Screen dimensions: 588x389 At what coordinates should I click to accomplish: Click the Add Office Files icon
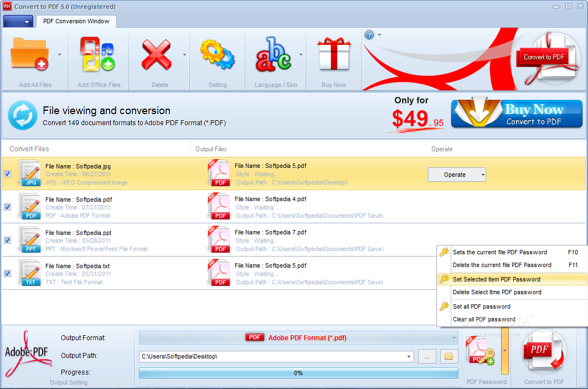pyautogui.click(x=97, y=54)
